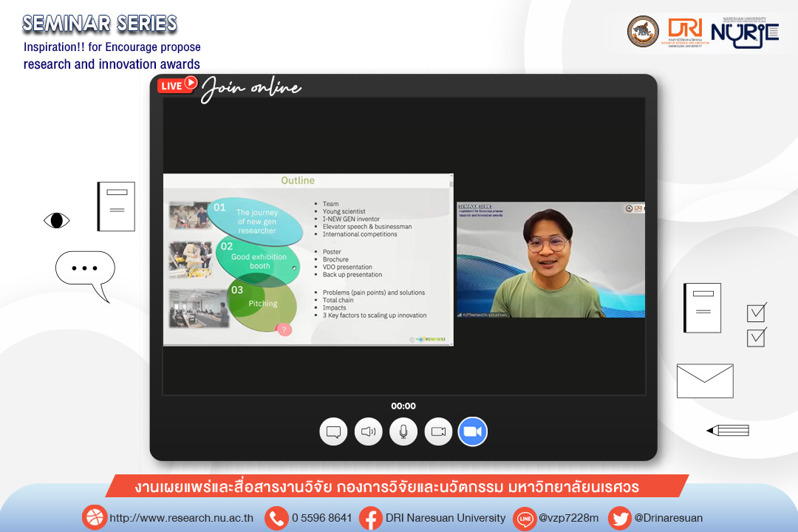
Task: Click the "Back up presentation" bullet
Action: 352,274
